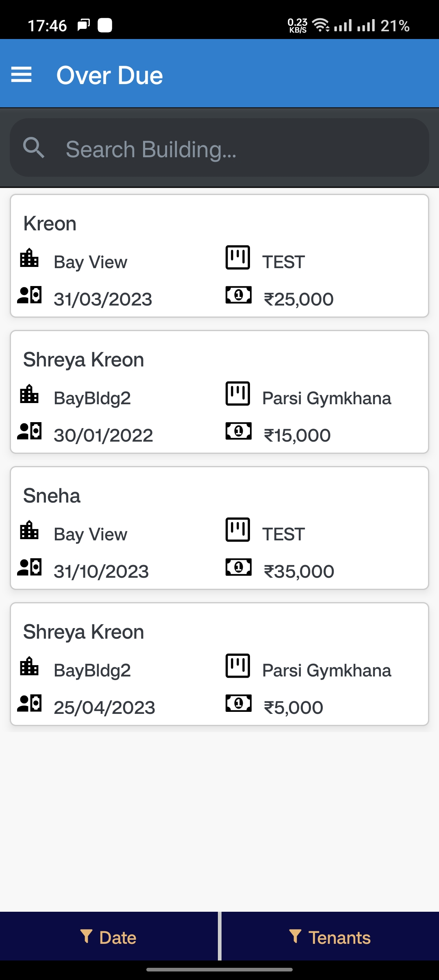Tap the funnel icon beside Date
439x980 pixels.
86,936
